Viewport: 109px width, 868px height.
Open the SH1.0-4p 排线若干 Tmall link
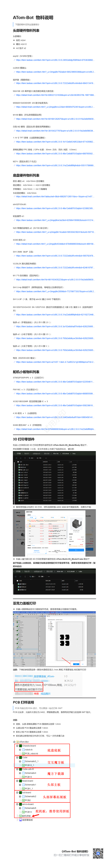tap(55, 291)
